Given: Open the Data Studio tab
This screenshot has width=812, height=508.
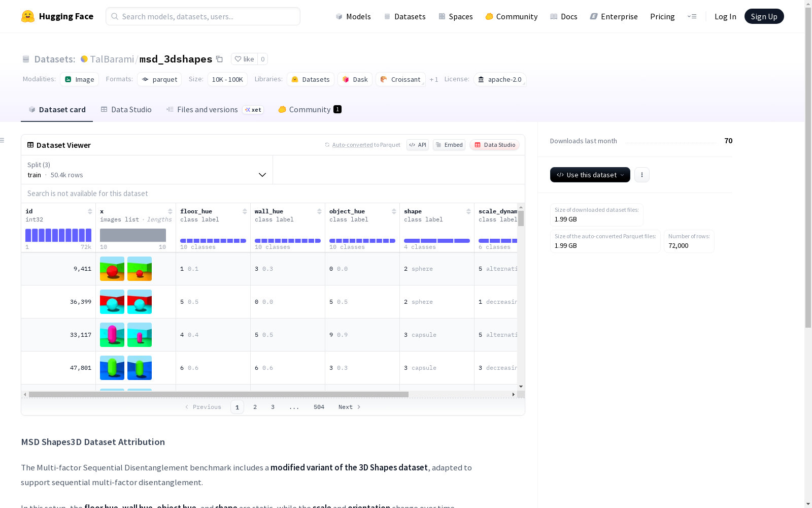Looking at the screenshot, I should [126, 110].
